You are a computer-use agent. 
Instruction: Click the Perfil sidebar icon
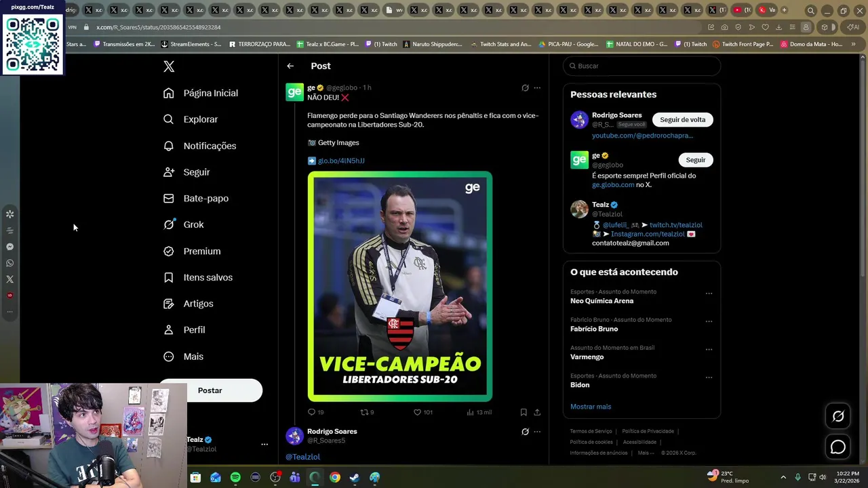[169, 330]
